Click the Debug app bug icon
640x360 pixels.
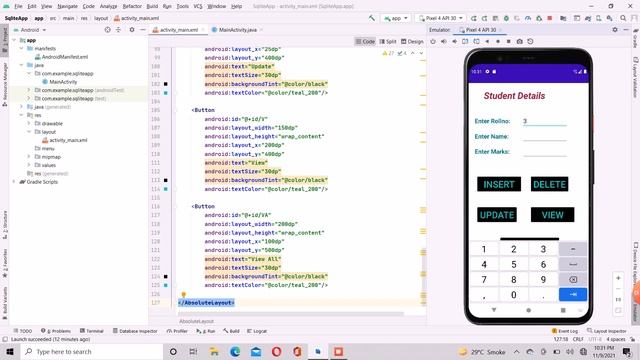pyautogui.click(x=506, y=18)
